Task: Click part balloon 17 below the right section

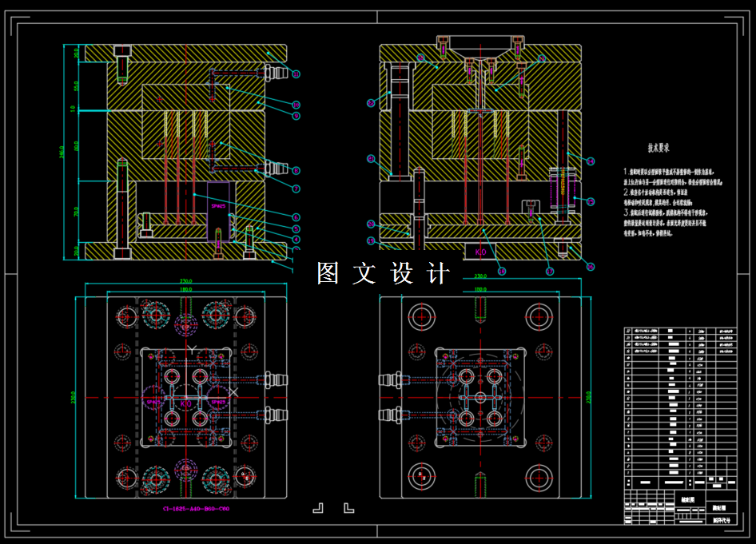Action: (x=550, y=272)
